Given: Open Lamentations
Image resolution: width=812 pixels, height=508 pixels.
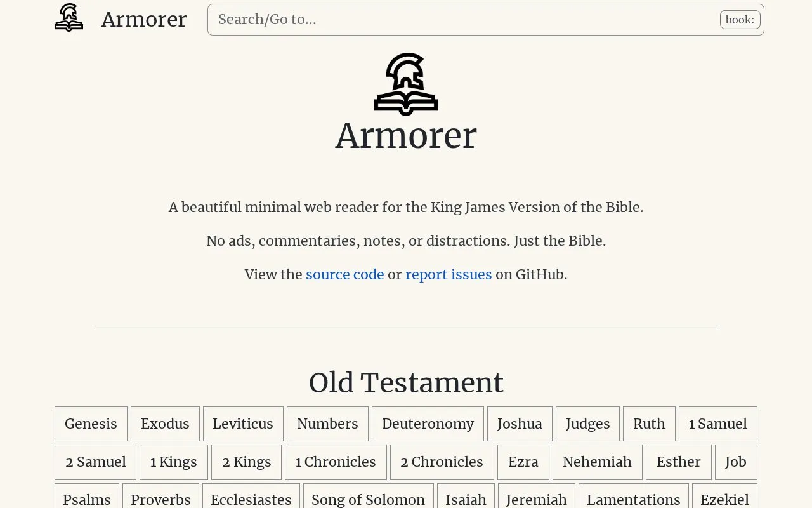Looking at the screenshot, I should click(x=634, y=496).
